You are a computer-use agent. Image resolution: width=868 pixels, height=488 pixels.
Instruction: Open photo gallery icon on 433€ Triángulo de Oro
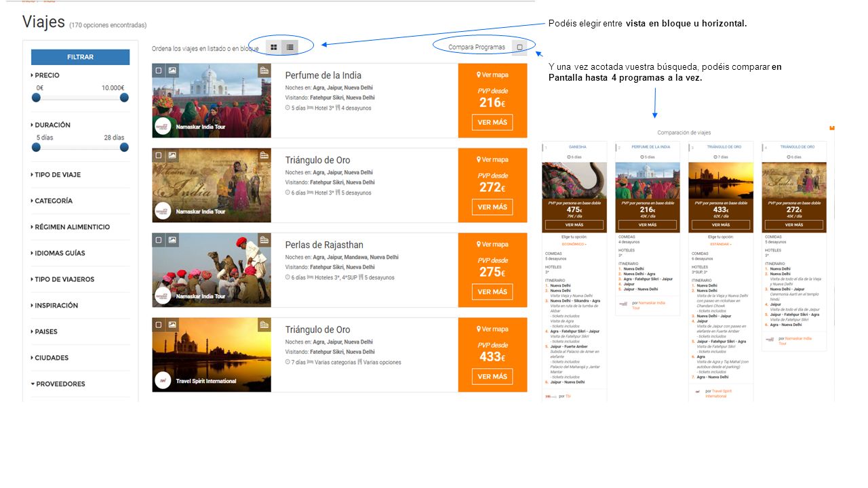click(x=172, y=325)
